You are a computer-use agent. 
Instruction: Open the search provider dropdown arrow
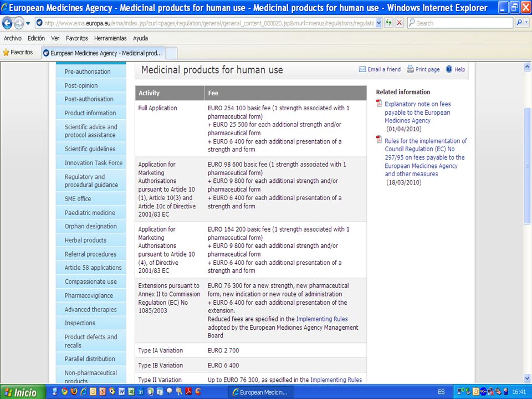click(x=526, y=23)
